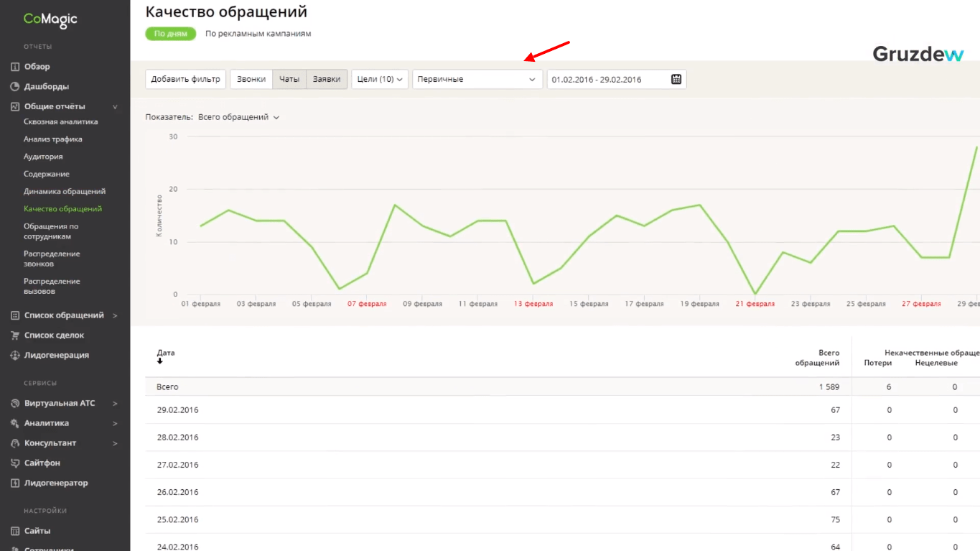The image size is (980, 551).
Task: Collapse the Общие отчёты section chevron
Action: [116, 107]
